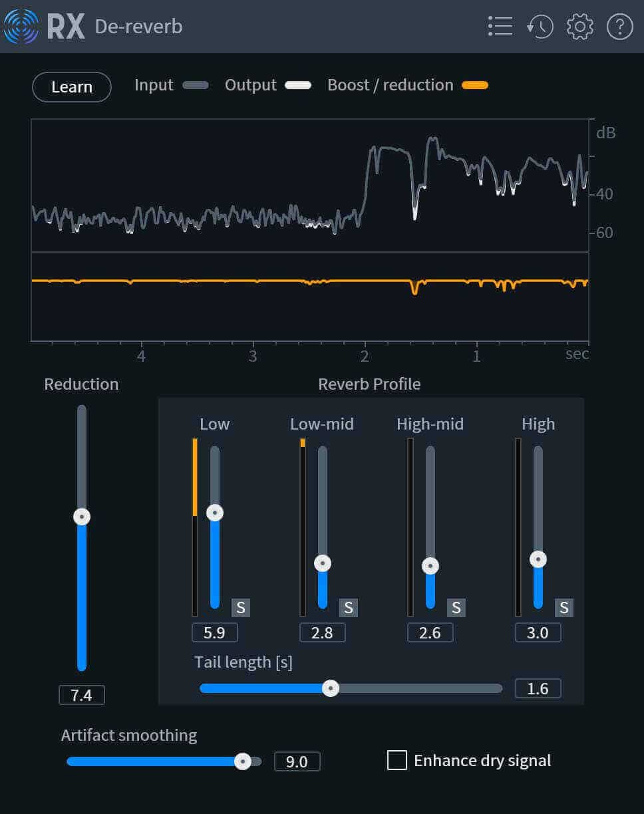Click the Boost / reduction orange swatch
This screenshot has width=644, height=814.
coord(475,85)
